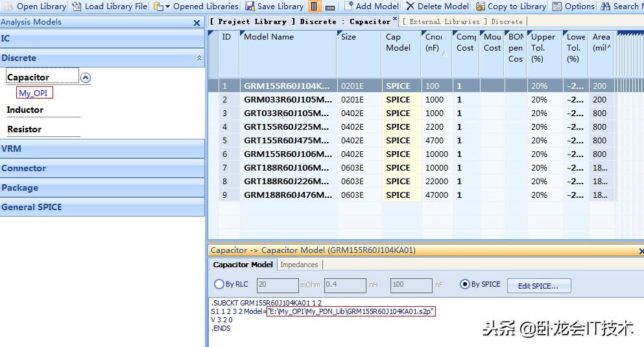
Task: Click the Save Library disk icon
Action: click(250, 6)
